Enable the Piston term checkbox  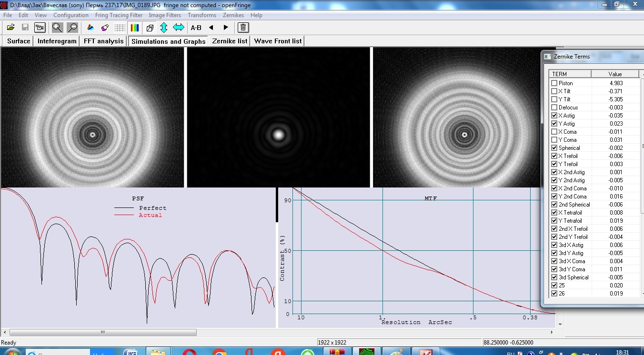coord(554,83)
